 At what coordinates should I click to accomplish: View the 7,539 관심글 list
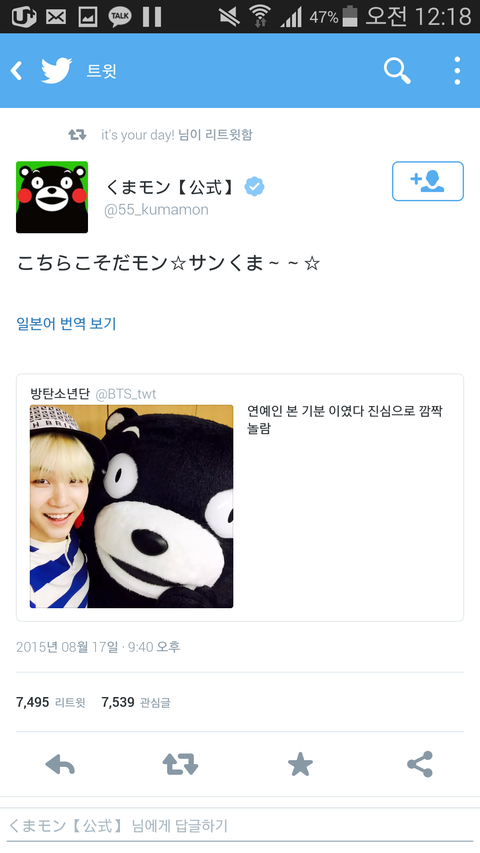coord(136,702)
